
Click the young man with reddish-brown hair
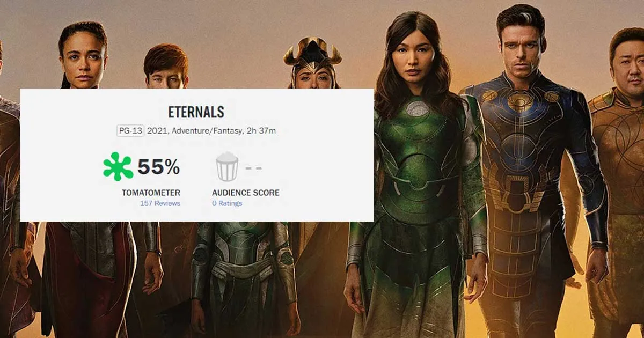pos(165,67)
